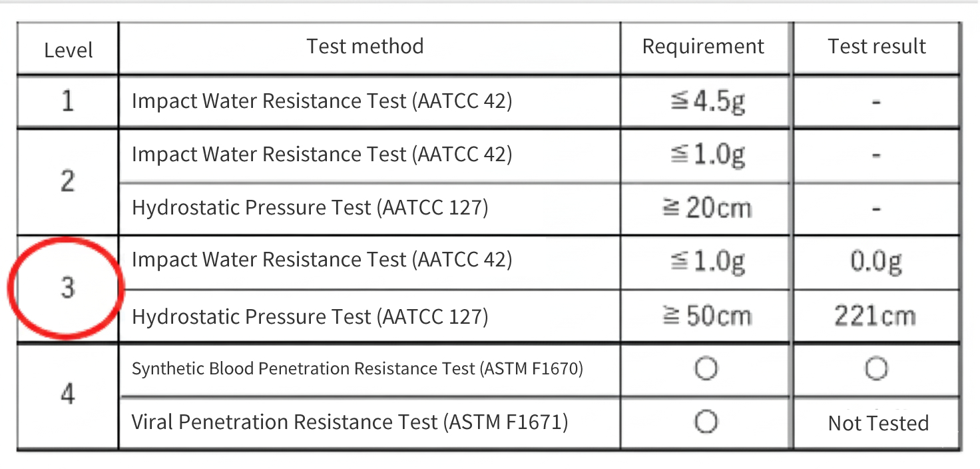Click the "Level" column header

(68, 50)
